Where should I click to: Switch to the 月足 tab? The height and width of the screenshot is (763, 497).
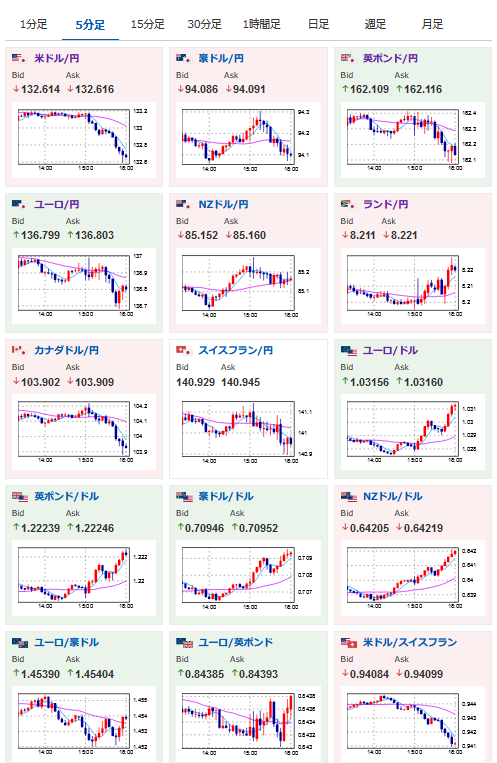[x=432, y=24]
